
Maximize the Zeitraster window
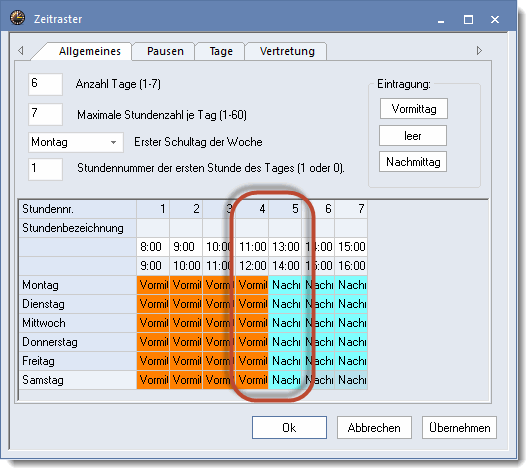(468, 19)
